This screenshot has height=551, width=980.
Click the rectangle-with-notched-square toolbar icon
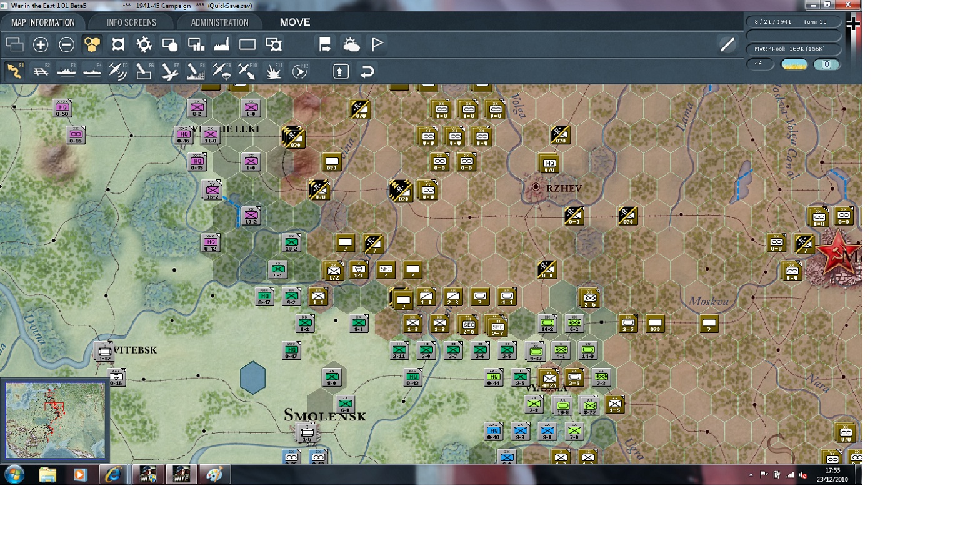pos(274,44)
